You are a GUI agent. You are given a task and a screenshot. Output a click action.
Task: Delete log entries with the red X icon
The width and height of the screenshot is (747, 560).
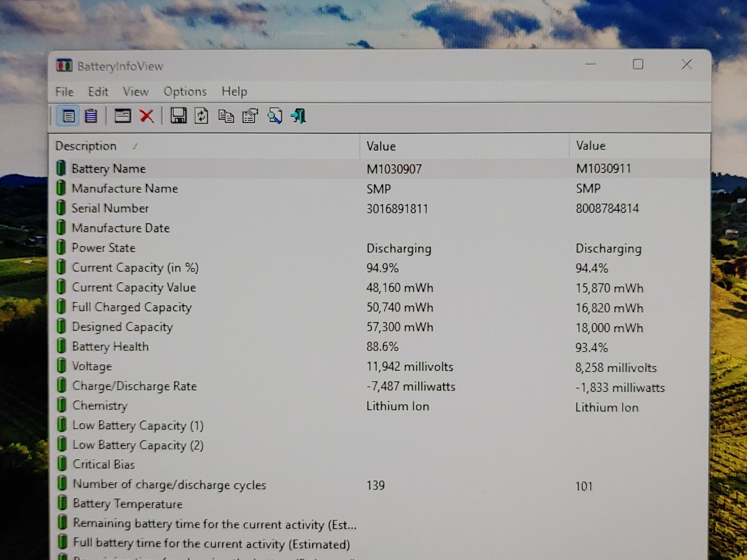(x=147, y=116)
